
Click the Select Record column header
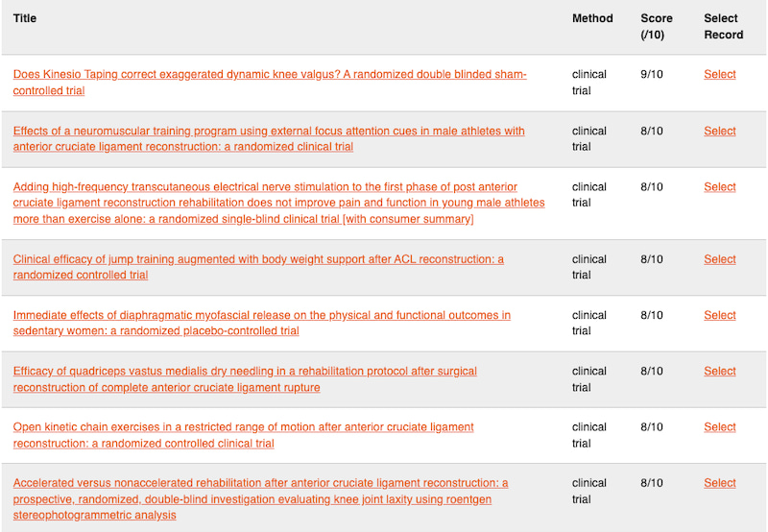pyautogui.click(x=723, y=26)
